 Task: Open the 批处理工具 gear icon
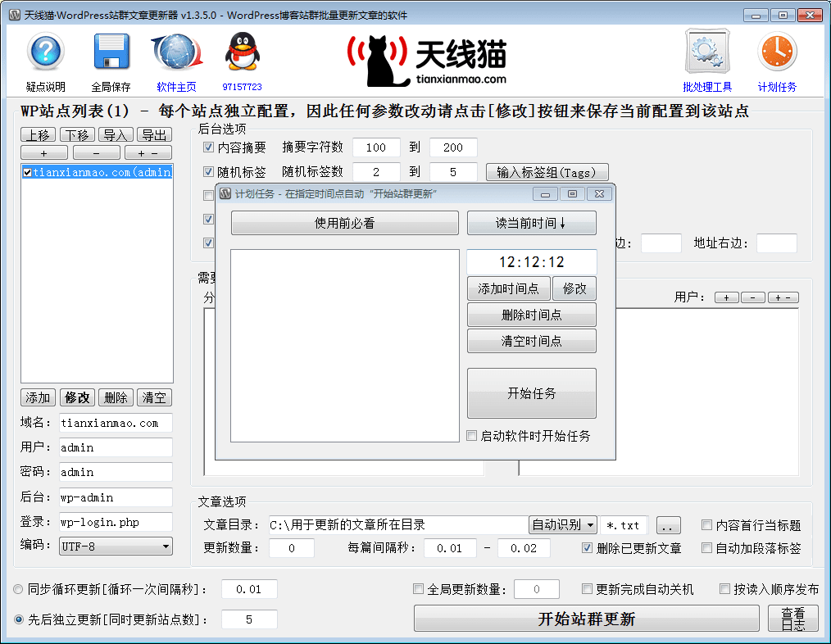coord(707,52)
